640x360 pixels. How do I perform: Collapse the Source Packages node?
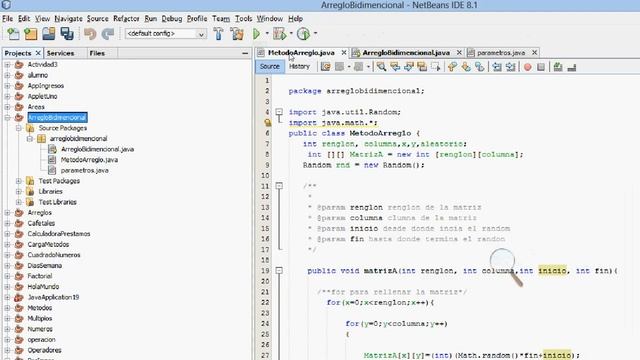pyautogui.click(x=19, y=128)
